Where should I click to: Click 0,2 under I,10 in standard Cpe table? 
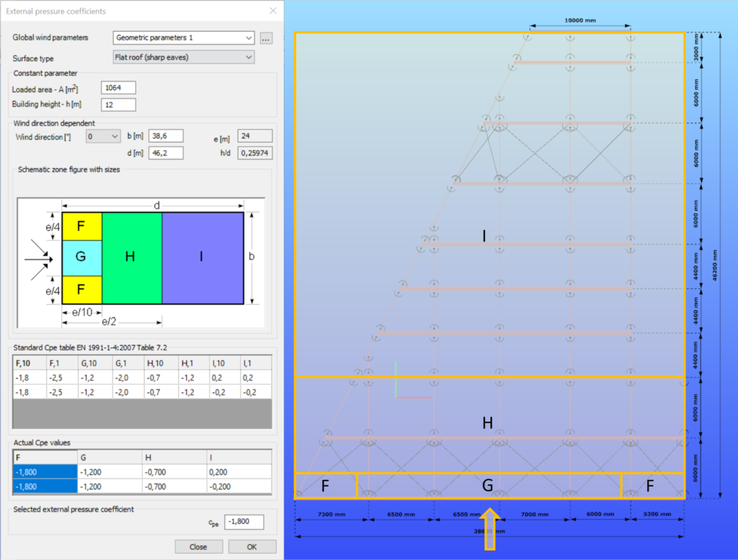pos(225,378)
